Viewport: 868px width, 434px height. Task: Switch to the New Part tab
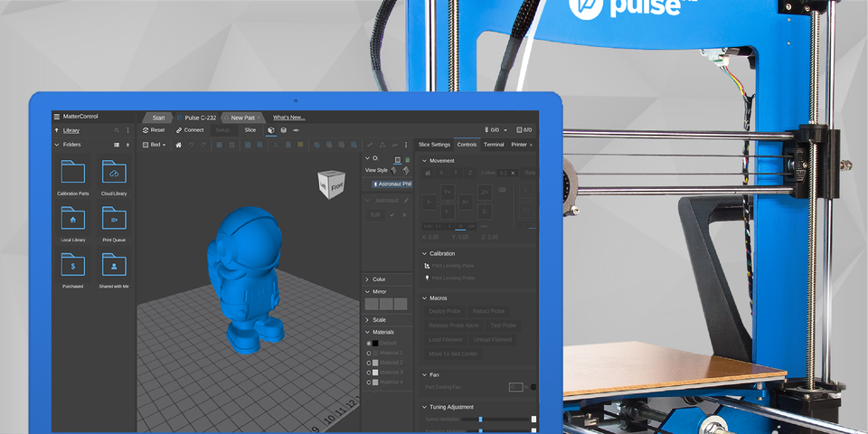pyautogui.click(x=242, y=118)
